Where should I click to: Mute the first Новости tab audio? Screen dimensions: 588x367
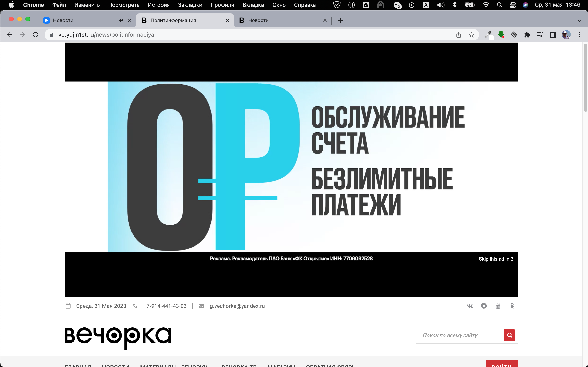pyautogui.click(x=121, y=20)
